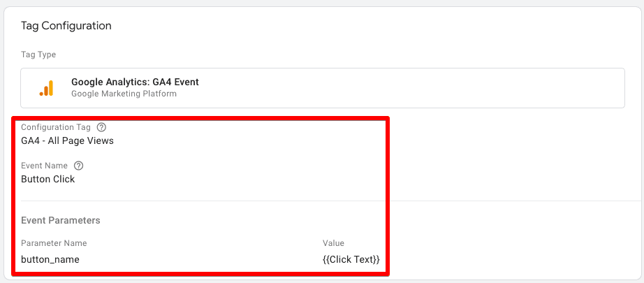Image resolution: width=644 pixels, height=283 pixels.
Task: Open help icon next to Event Name
Action: click(78, 166)
